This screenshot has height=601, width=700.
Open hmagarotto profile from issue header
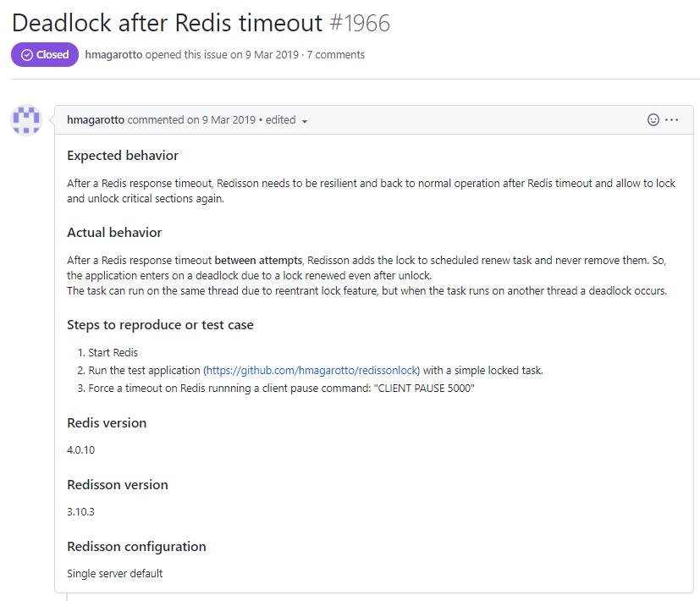(x=113, y=54)
